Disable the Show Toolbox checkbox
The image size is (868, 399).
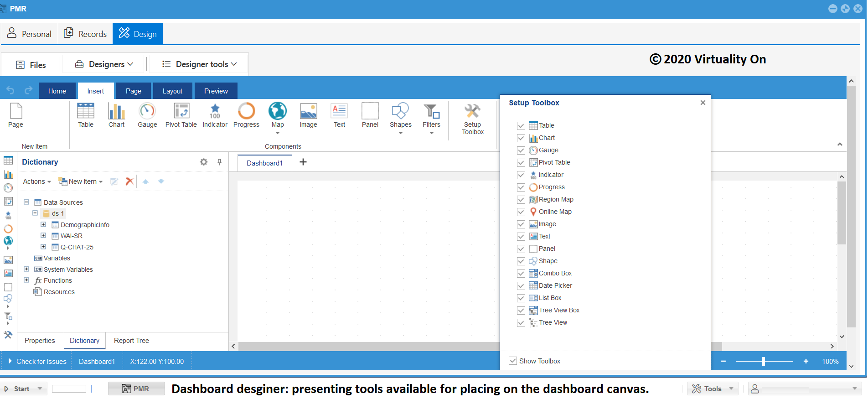(513, 361)
